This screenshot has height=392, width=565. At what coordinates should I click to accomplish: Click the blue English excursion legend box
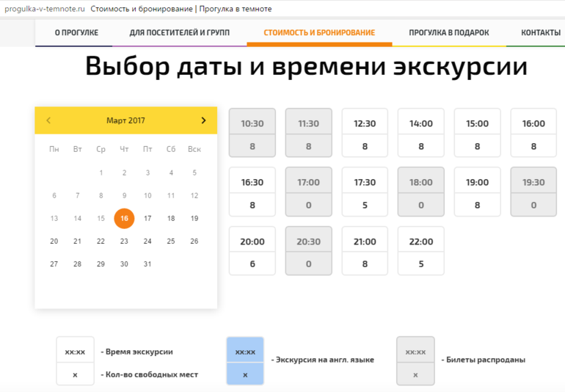click(245, 361)
